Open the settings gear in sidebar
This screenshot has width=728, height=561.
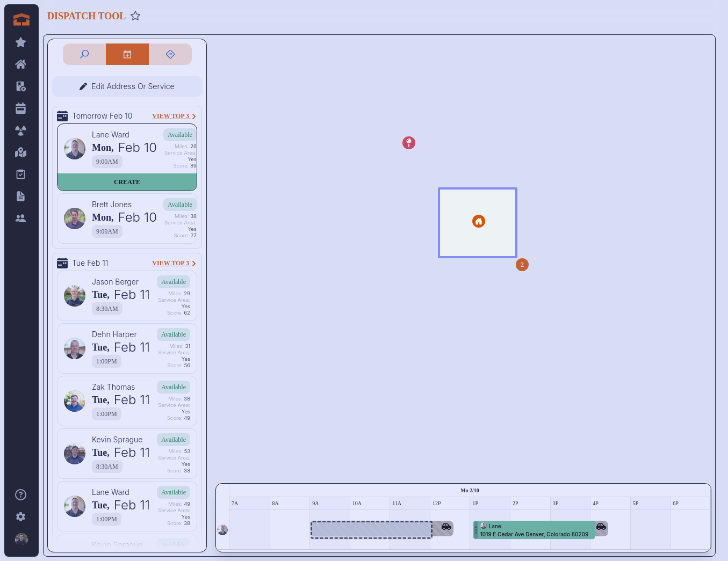pos(21,517)
